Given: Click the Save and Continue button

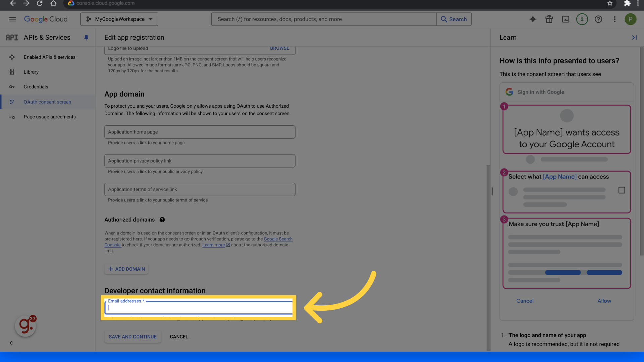Looking at the screenshot, I should click(132, 337).
